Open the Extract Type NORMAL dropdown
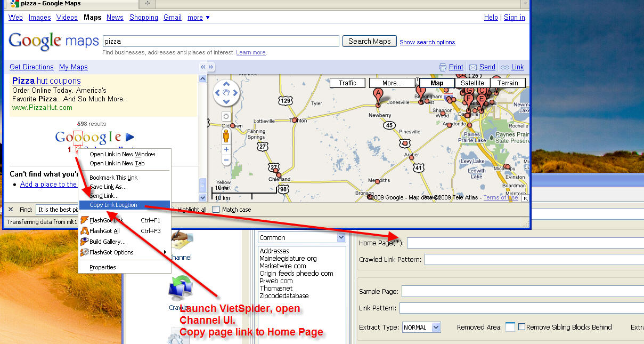 pos(436,327)
